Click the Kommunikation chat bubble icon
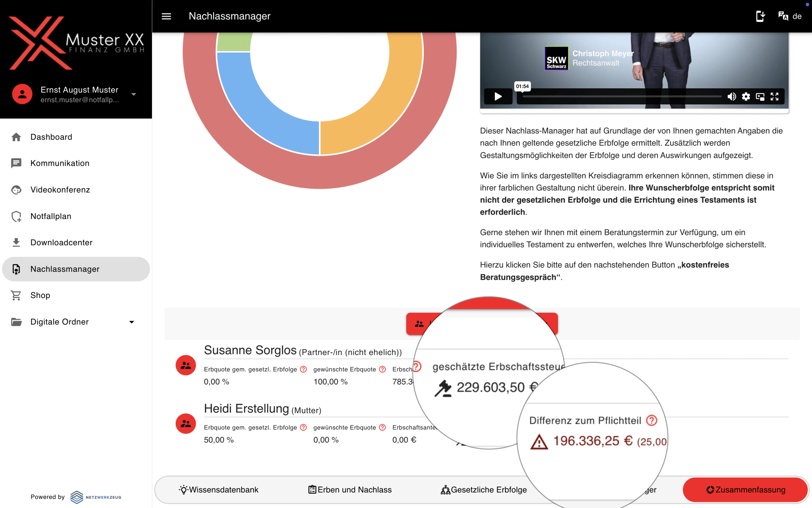This screenshot has height=508, width=812. [16, 163]
